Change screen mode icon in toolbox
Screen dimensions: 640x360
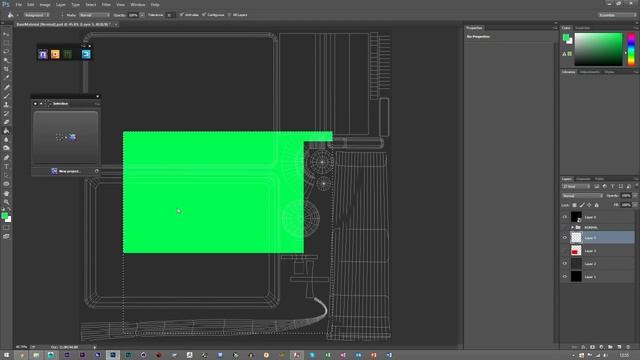(x=6, y=236)
